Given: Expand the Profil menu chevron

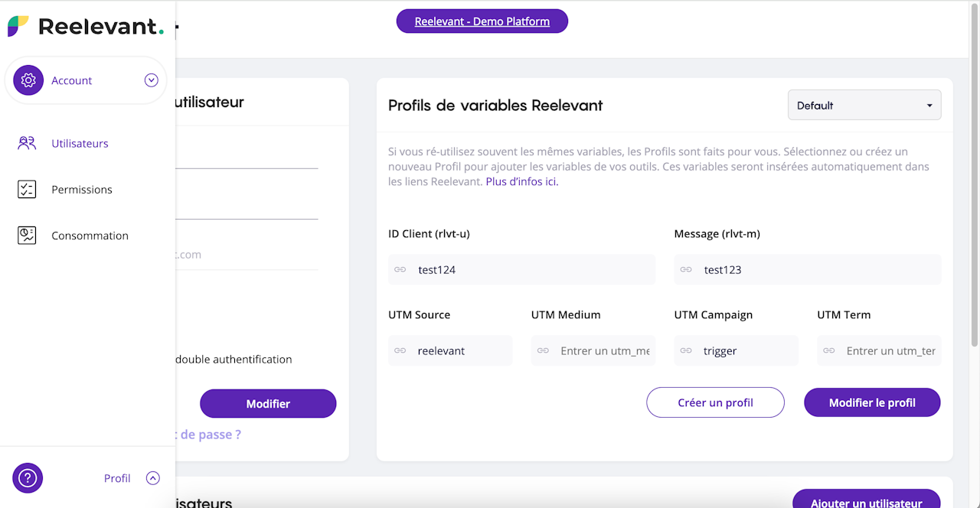Looking at the screenshot, I should coord(153,478).
